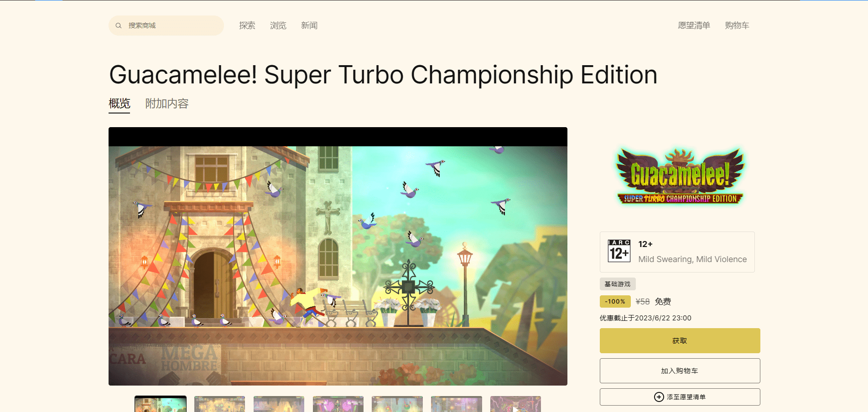Screen dimensions: 868x412
Task: Click the plus icon on wishlist button
Action: [659, 397]
